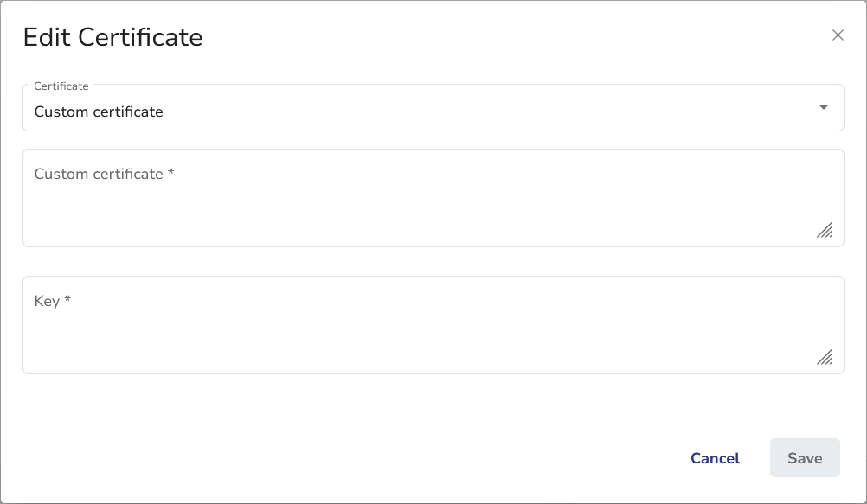Click the 'Custom certificate *' placeholder label
The height and width of the screenshot is (504, 867).
click(104, 174)
